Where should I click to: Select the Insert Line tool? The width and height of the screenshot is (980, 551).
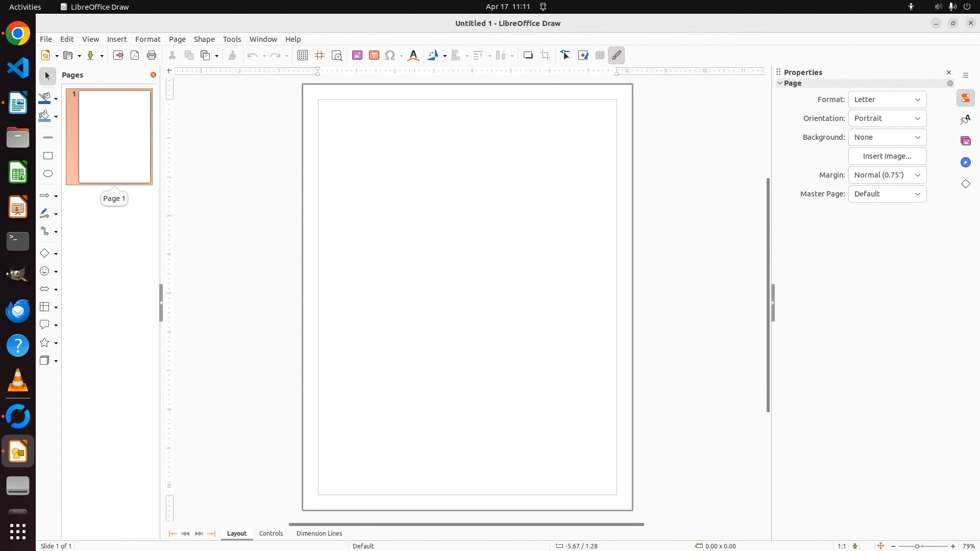48,138
